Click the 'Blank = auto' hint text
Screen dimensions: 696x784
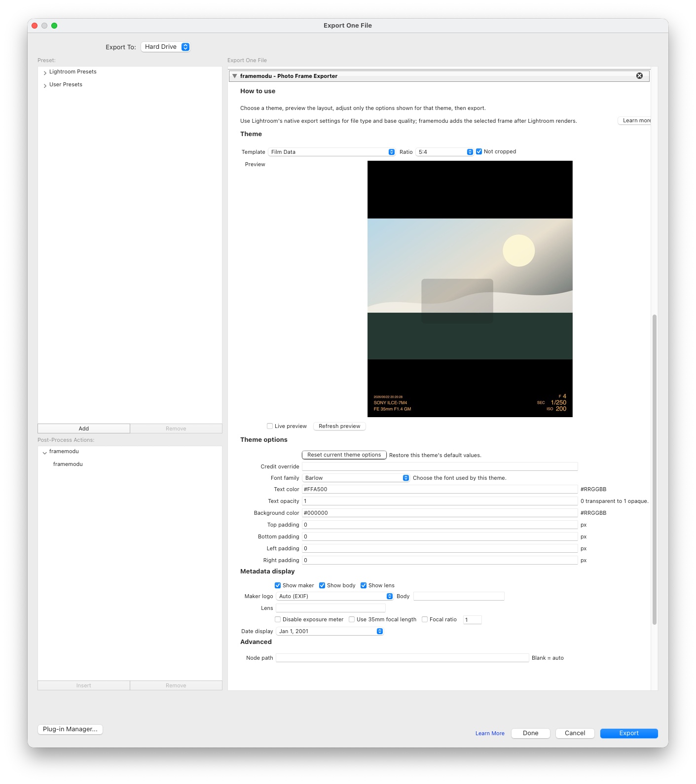click(548, 658)
